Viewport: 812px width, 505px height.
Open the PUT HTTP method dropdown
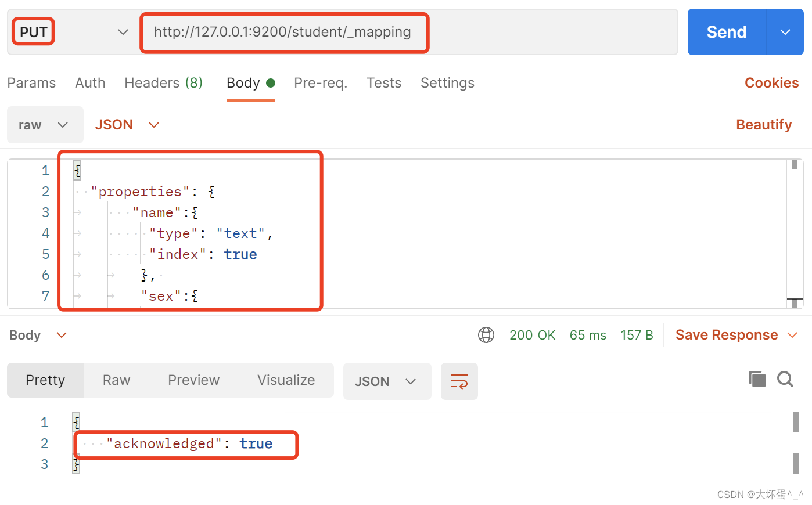click(x=74, y=32)
